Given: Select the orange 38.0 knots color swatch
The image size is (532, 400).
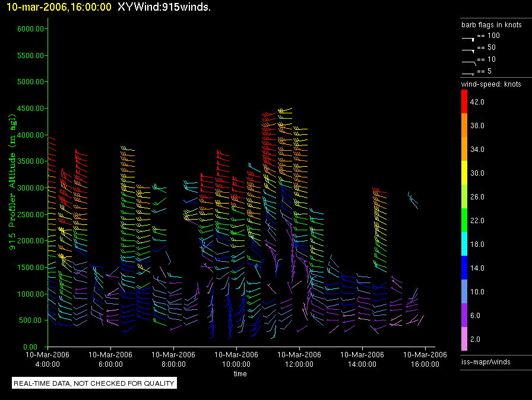Looking at the screenshot, I should pyautogui.click(x=465, y=125).
